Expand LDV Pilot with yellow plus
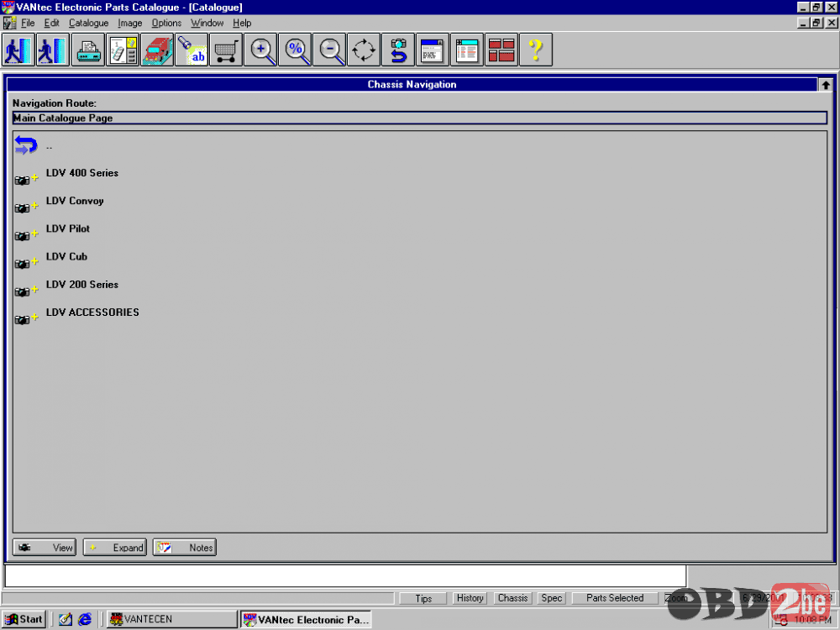Image resolution: width=840 pixels, height=630 pixels. pos(34,233)
